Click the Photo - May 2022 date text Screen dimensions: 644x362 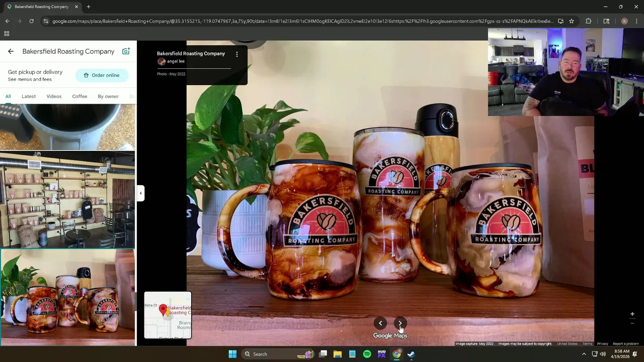click(x=171, y=74)
